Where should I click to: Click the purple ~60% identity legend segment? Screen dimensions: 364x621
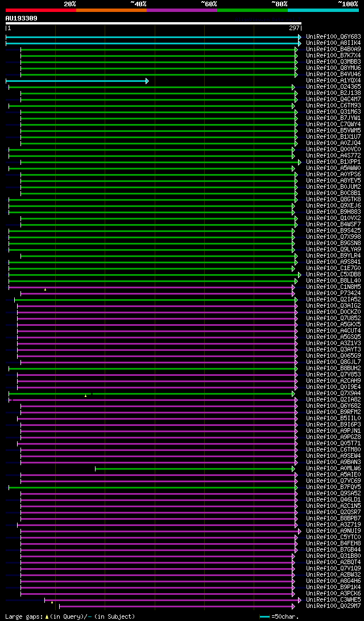[x=182, y=10]
